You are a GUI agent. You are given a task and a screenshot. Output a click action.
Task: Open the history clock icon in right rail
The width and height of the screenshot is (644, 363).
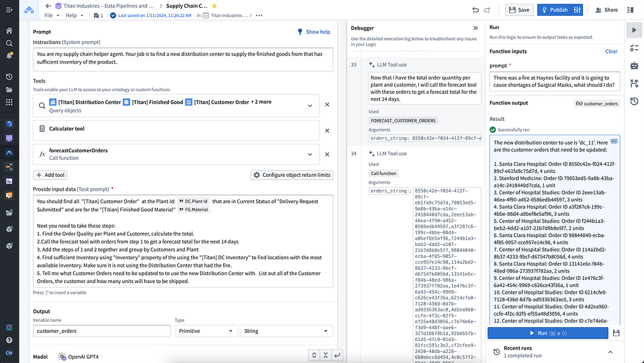pyautogui.click(x=634, y=101)
